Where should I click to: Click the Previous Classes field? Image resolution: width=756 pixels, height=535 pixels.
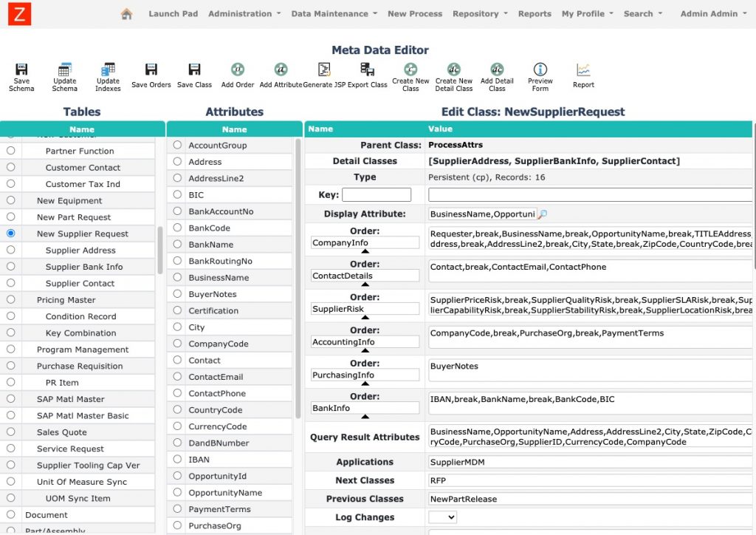pyautogui.click(x=590, y=499)
